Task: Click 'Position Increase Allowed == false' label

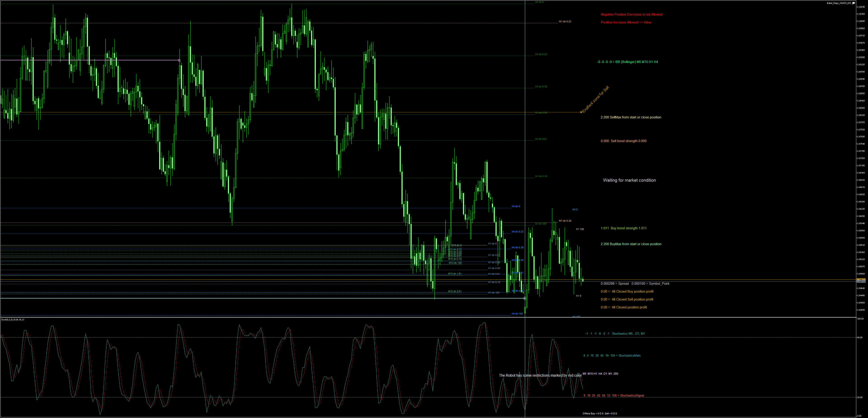Action: click(626, 22)
